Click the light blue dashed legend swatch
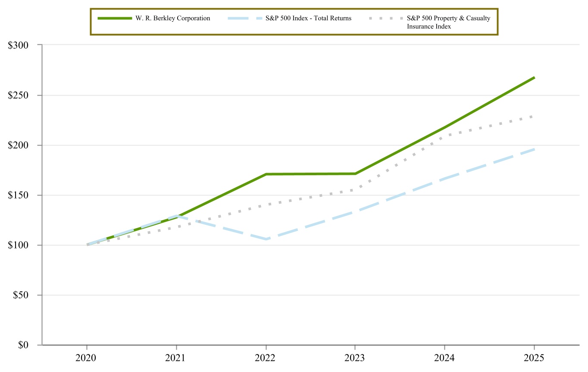 242,18
